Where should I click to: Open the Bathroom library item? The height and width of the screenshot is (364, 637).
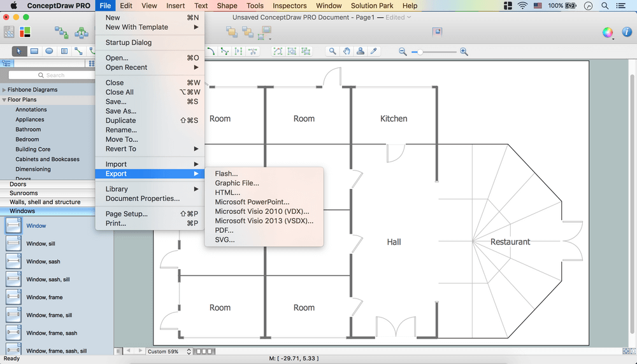point(28,129)
